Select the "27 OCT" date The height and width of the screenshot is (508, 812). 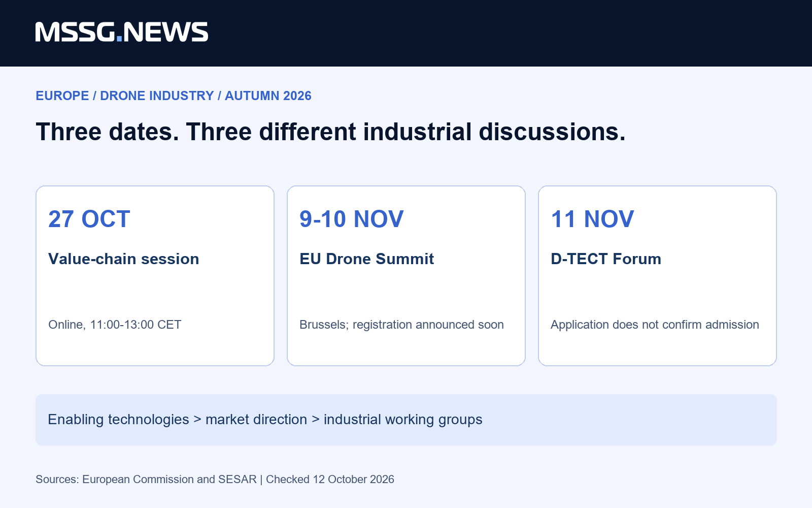(x=89, y=219)
